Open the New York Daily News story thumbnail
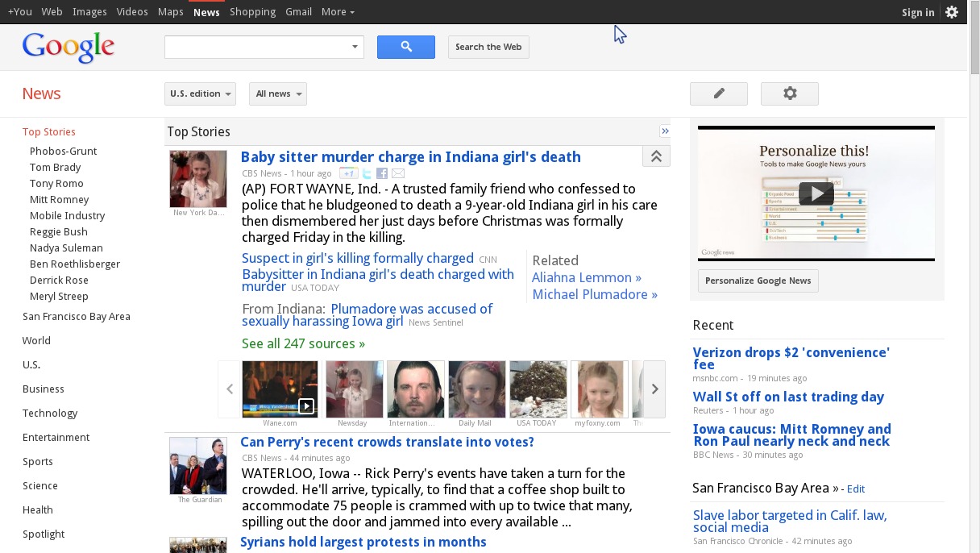Image resolution: width=980 pixels, height=553 pixels. [198, 179]
